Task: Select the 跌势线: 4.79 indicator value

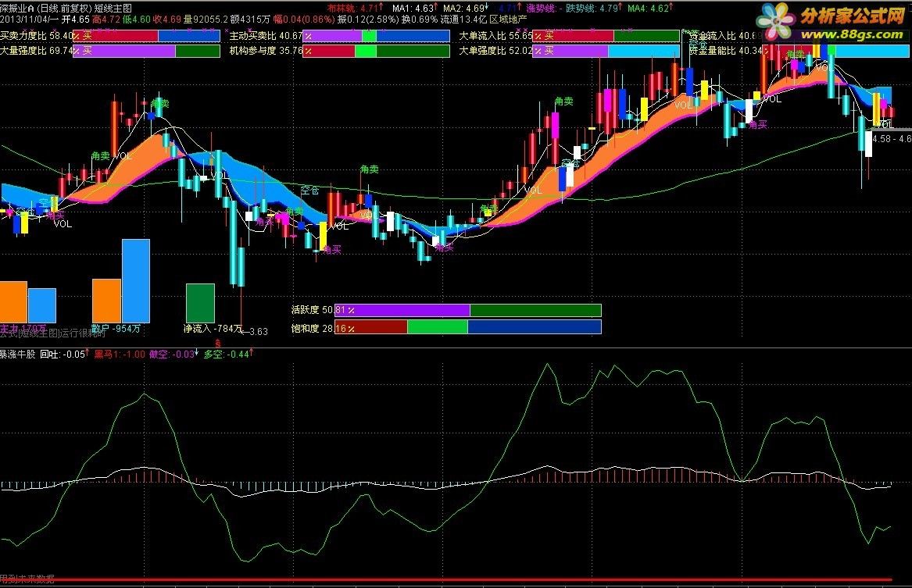Action: (593, 8)
